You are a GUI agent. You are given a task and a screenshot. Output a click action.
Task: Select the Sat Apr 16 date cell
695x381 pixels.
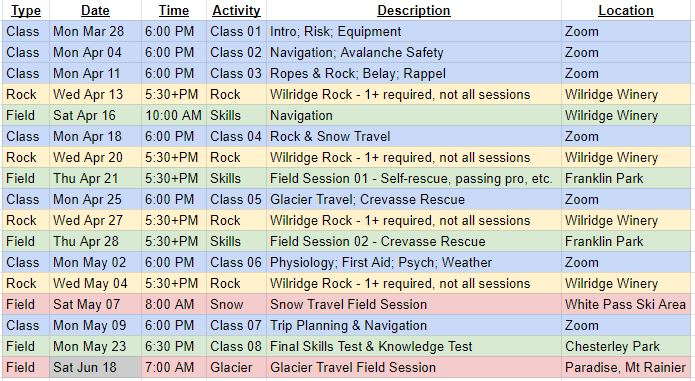point(95,116)
